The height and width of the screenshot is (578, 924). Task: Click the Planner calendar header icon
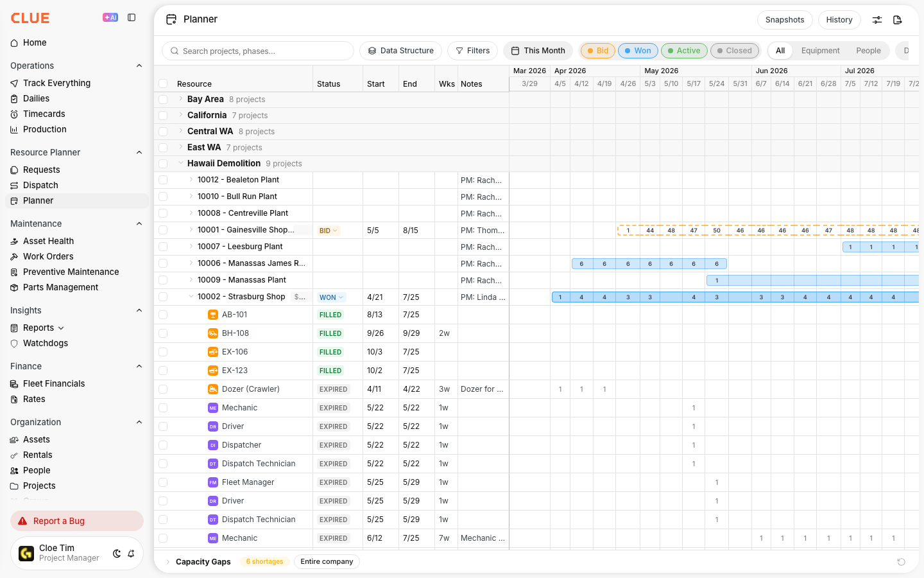point(171,19)
